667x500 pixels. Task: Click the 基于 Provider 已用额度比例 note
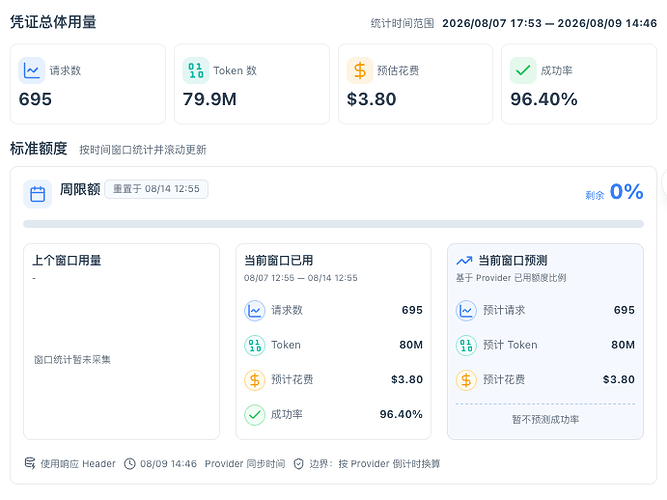[x=511, y=278]
